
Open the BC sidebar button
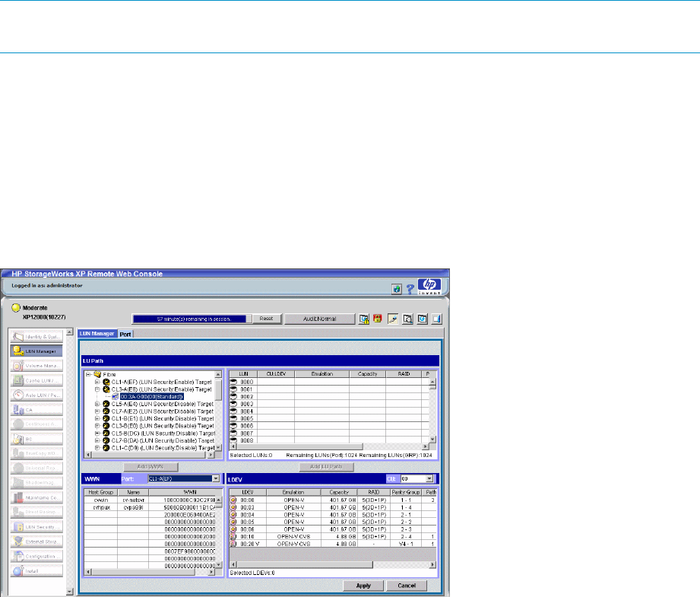[x=36, y=439]
